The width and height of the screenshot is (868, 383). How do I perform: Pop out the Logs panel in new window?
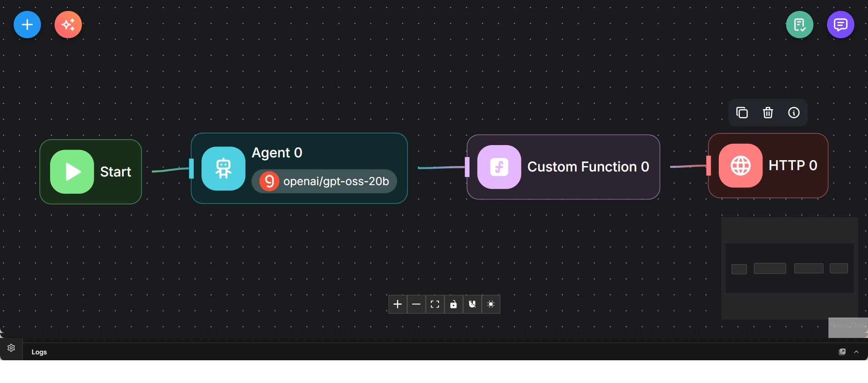(842, 352)
